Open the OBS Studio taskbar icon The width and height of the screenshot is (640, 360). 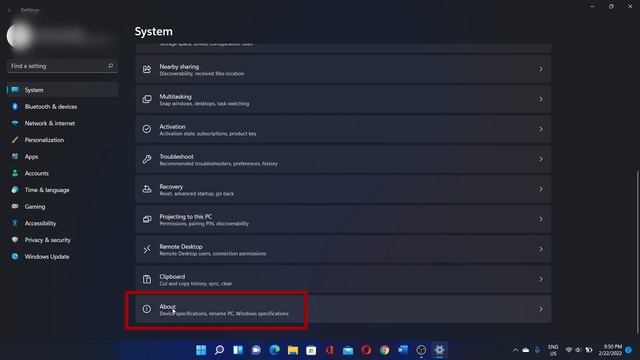421,350
